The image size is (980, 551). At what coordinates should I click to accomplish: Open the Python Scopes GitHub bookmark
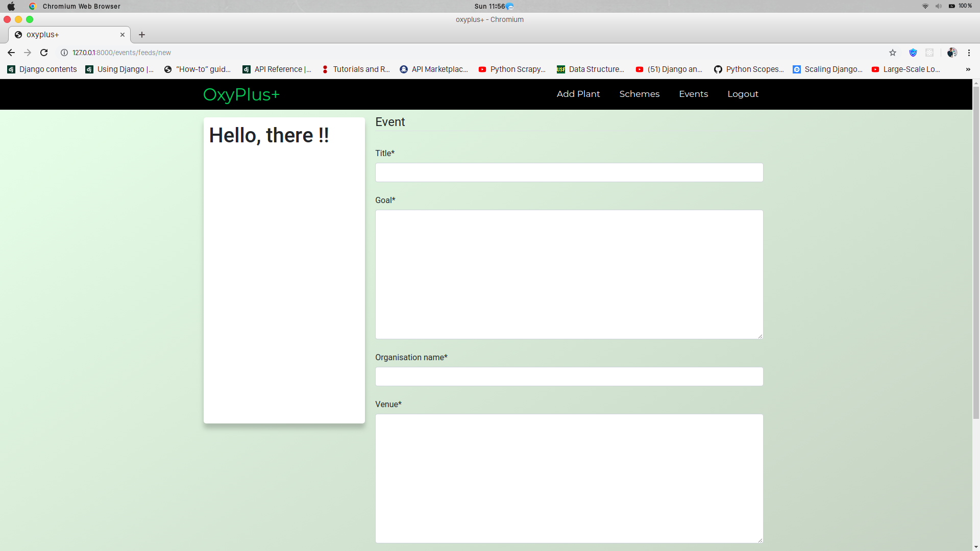749,69
